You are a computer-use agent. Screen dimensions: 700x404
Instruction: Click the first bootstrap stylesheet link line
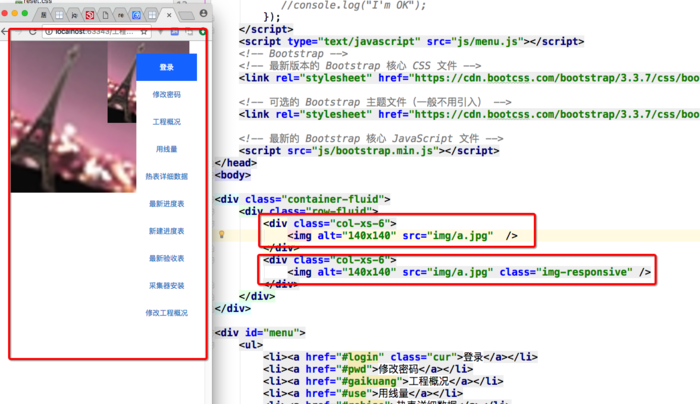469,78
